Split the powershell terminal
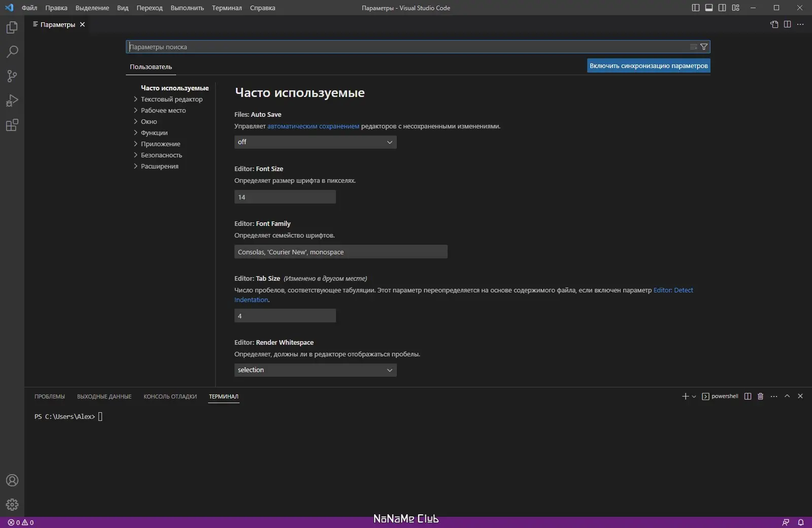The image size is (812, 528). pyautogui.click(x=748, y=397)
